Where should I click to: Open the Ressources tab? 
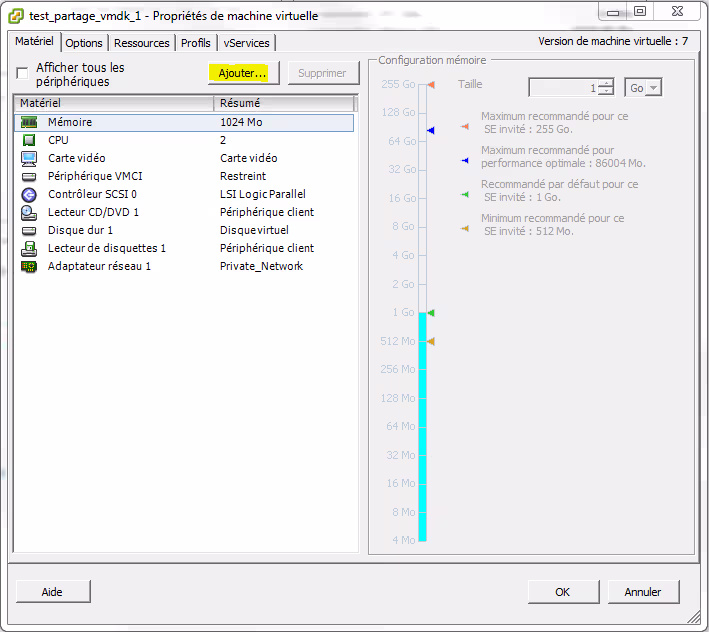(141, 43)
